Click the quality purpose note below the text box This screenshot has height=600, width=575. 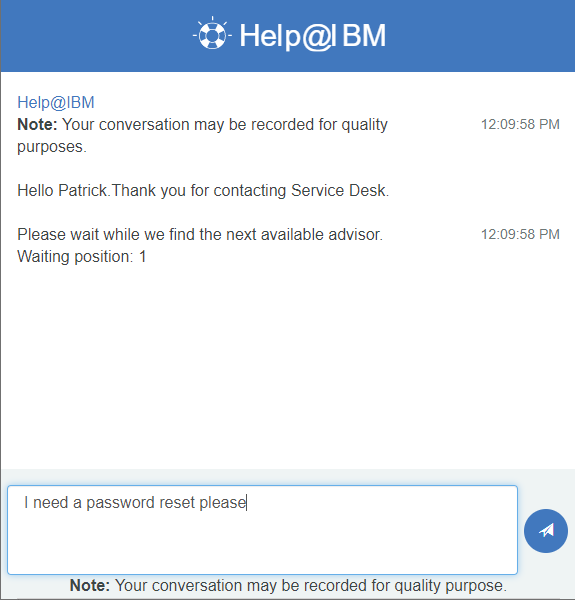coord(288,585)
